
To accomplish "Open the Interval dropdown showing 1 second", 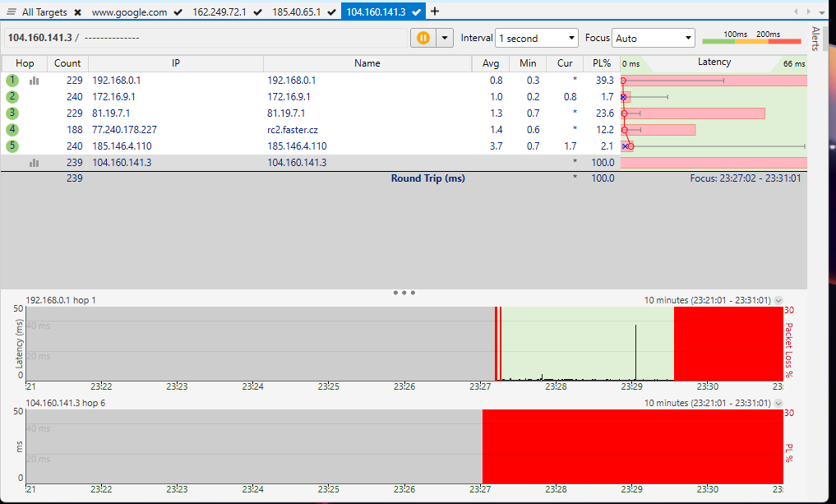I will (x=537, y=39).
